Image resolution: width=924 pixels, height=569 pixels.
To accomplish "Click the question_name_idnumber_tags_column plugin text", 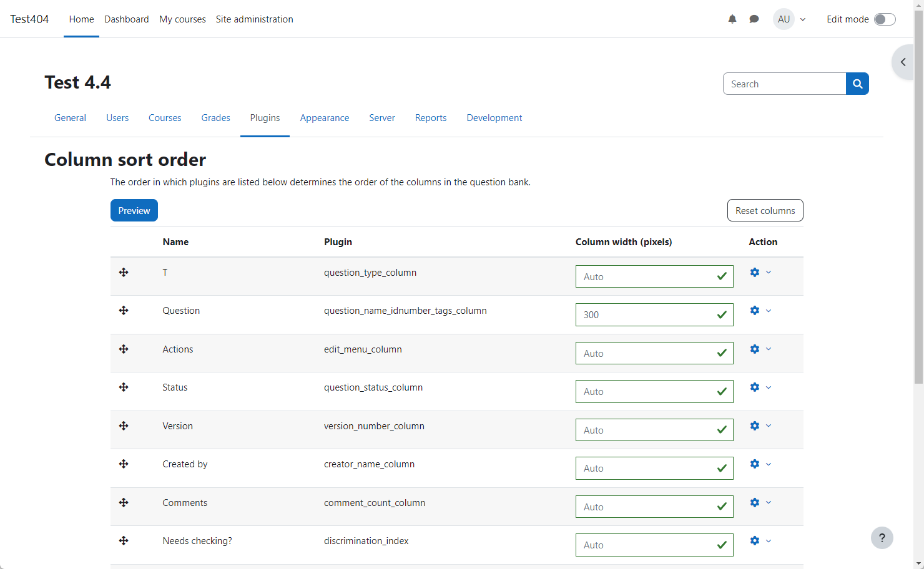I will pos(405,311).
